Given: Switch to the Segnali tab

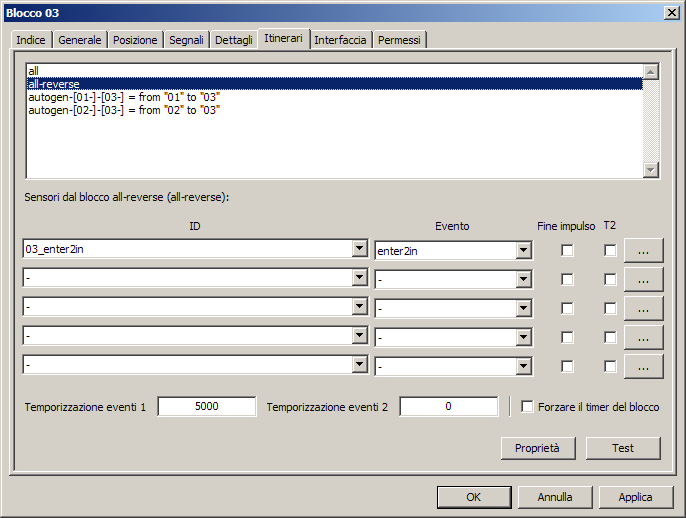Looking at the screenshot, I should point(186,40).
